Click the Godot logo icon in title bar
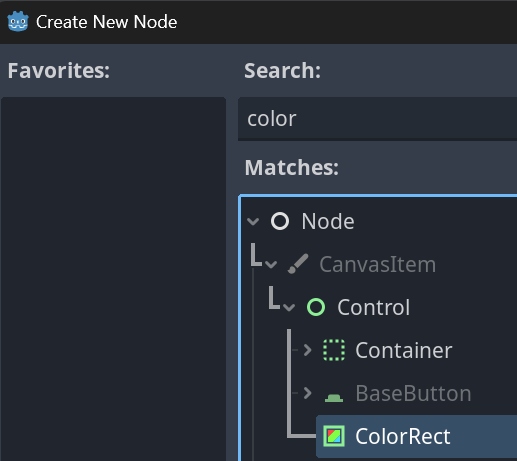 click(x=18, y=22)
